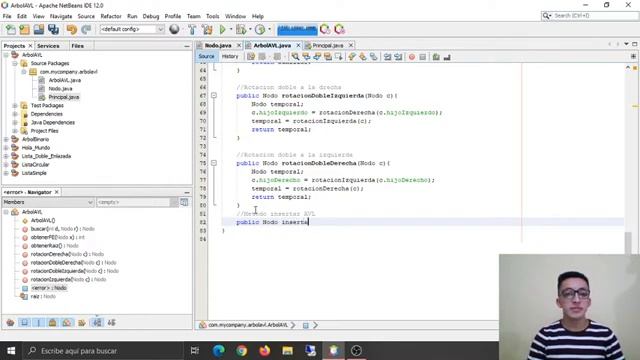Expand the ArbolBinario project node
This screenshot has width=640, height=360.
click(6, 139)
